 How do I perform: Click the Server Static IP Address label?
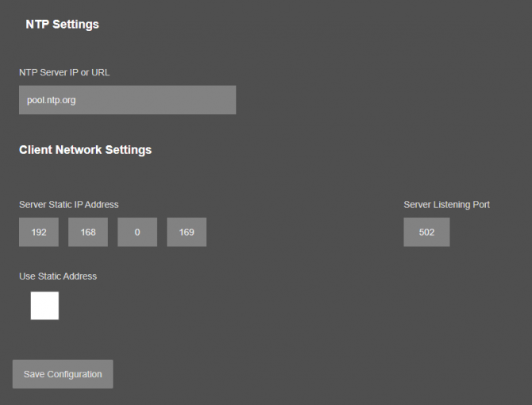click(69, 205)
